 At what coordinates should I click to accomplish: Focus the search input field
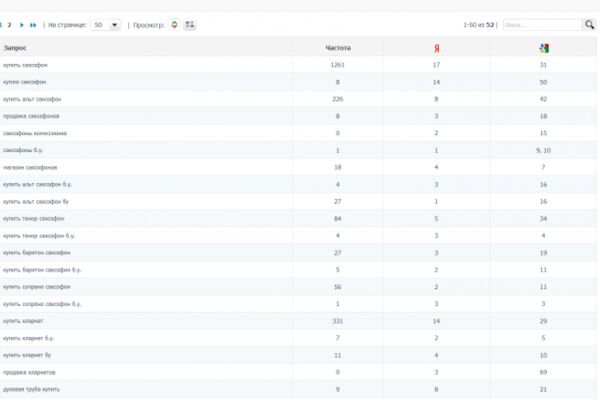tap(542, 25)
